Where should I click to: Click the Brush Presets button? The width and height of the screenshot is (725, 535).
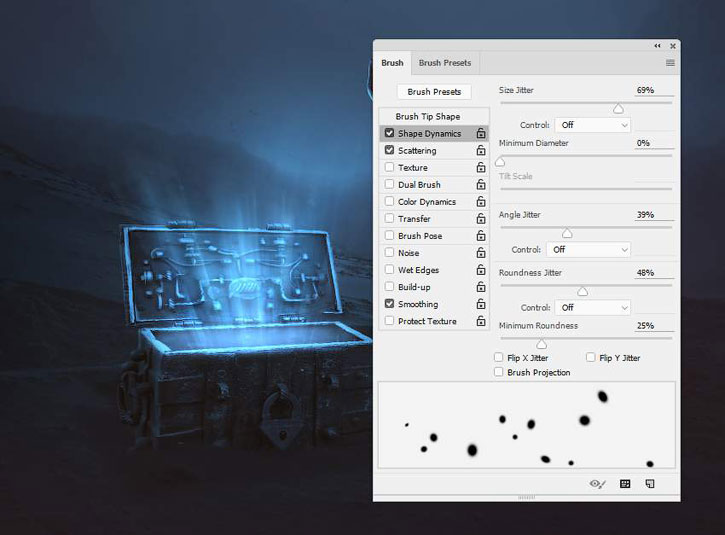(434, 92)
